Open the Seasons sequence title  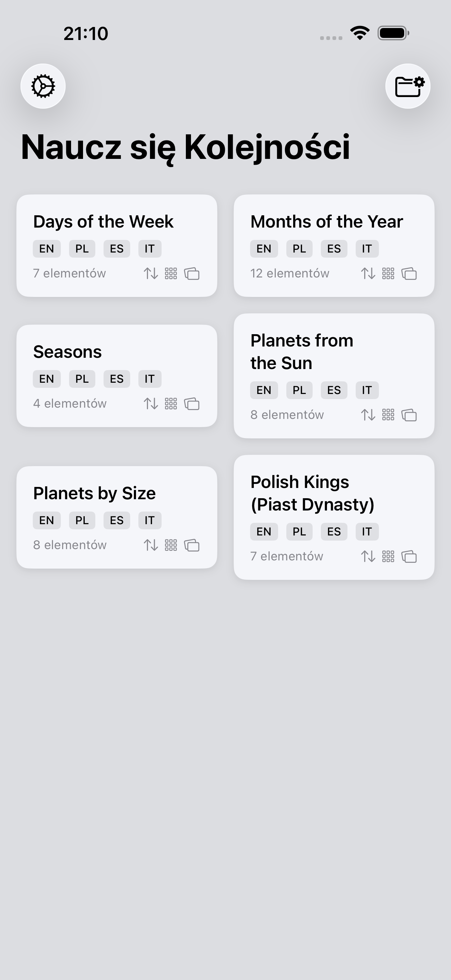[67, 352]
